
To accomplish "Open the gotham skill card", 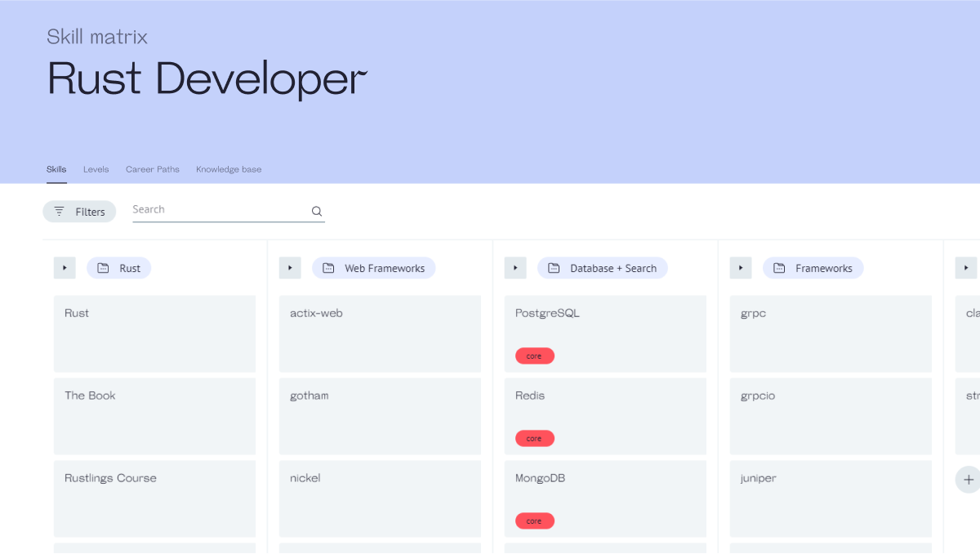I will pos(380,417).
